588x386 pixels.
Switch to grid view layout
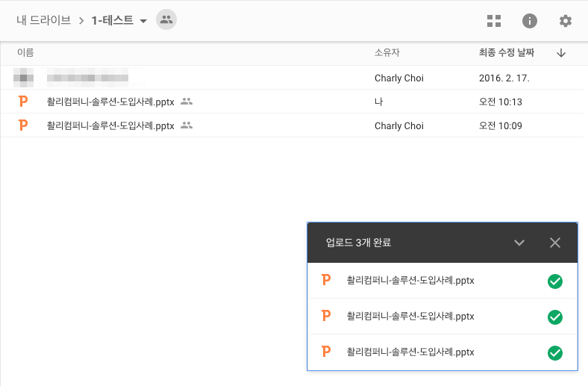[494, 21]
